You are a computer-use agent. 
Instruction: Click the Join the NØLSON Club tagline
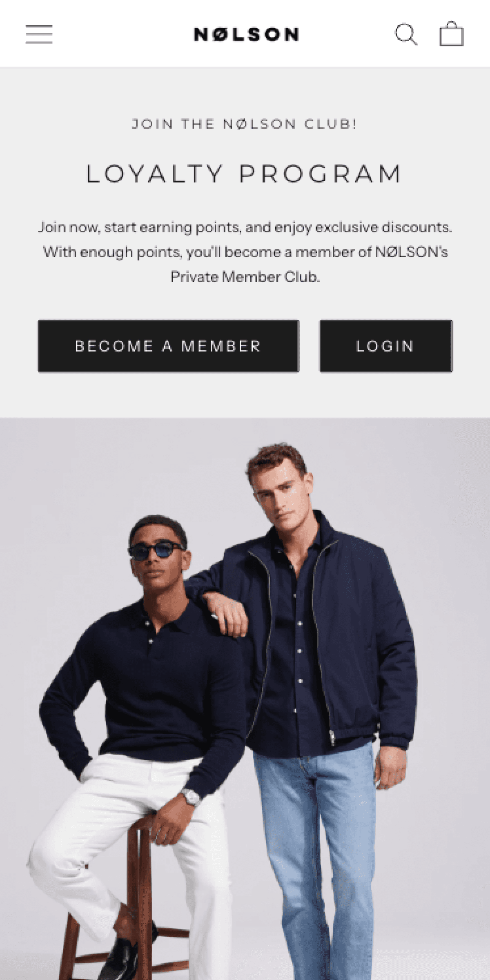tap(244, 124)
